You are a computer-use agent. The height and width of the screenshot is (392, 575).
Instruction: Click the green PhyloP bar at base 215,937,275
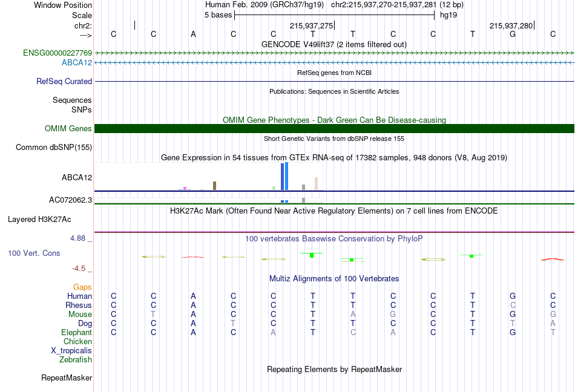point(312,255)
